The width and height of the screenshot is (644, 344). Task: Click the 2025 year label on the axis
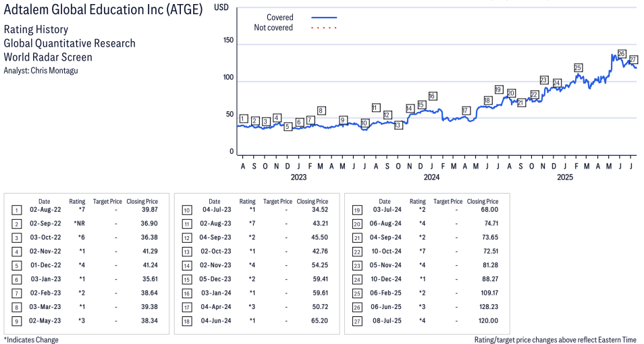(x=565, y=177)
